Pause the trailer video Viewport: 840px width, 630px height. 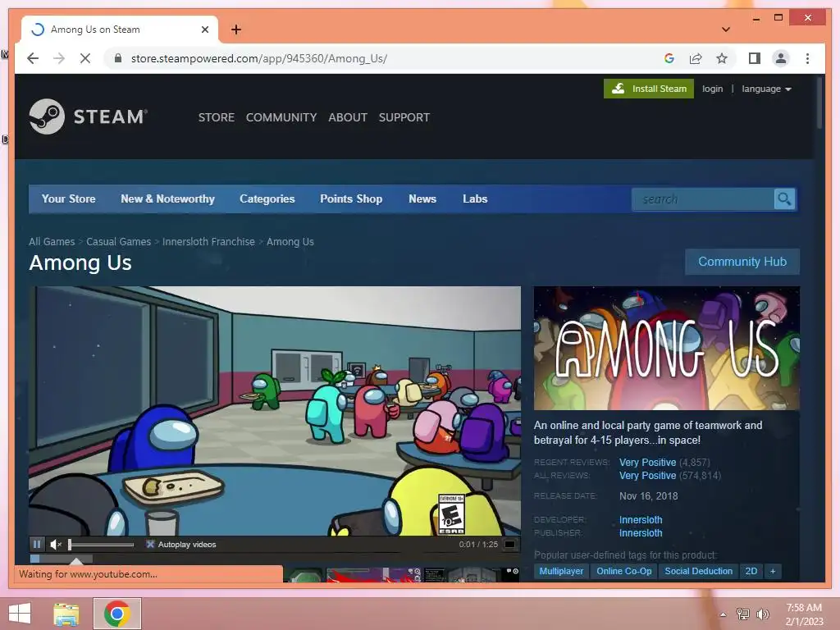[36, 545]
